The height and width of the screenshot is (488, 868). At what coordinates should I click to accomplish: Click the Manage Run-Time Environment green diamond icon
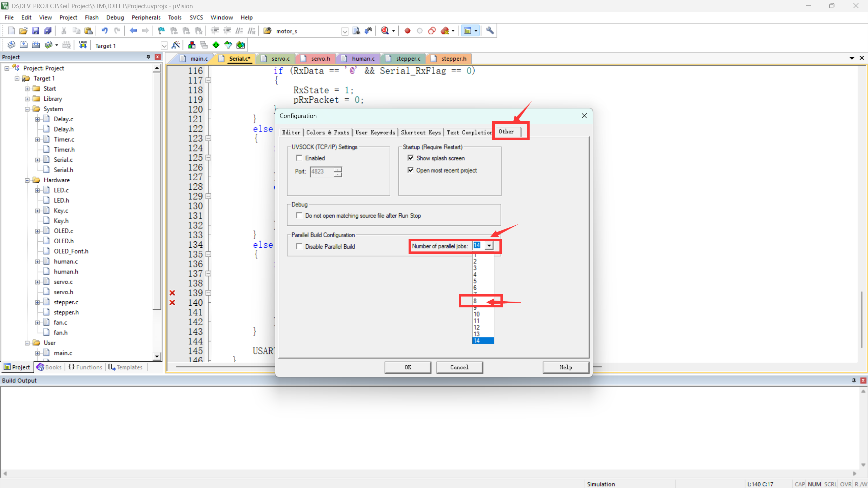point(216,45)
